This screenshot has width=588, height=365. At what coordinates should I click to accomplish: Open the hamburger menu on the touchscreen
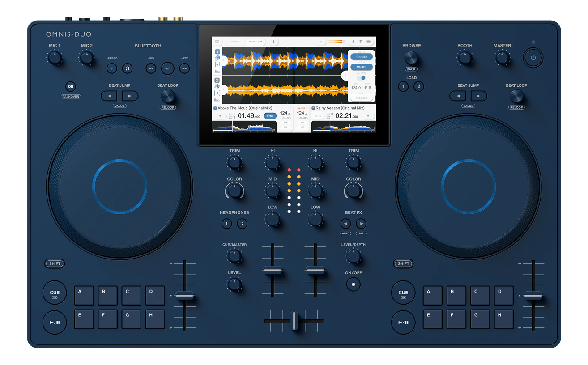(x=217, y=42)
